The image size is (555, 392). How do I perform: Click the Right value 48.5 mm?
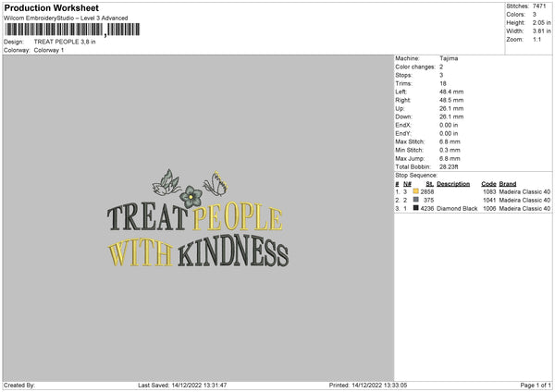[451, 100]
